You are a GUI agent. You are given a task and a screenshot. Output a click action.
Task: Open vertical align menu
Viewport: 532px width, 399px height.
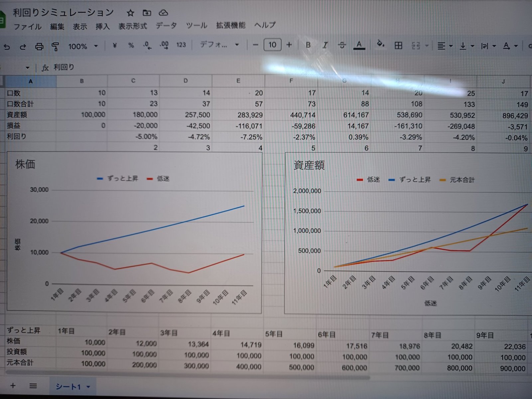click(x=466, y=46)
